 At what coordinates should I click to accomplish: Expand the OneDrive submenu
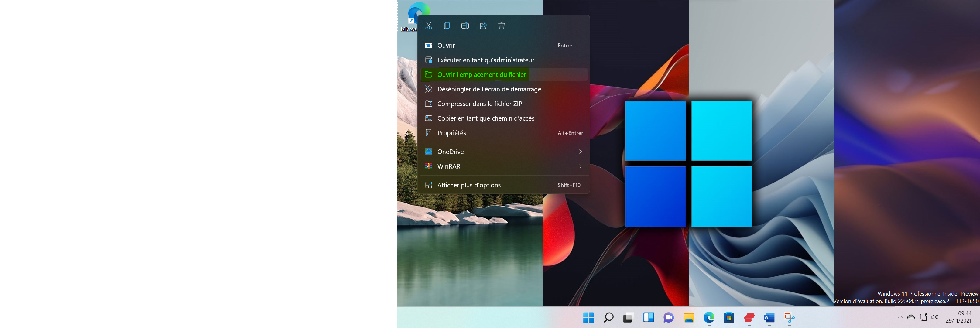click(x=451, y=152)
